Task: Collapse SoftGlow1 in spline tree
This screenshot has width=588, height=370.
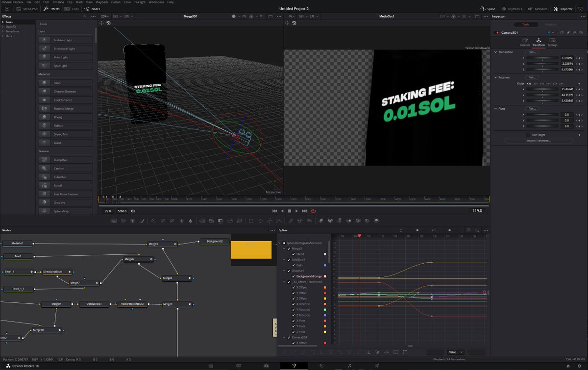Action: pyautogui.click(x=284, y=260)
